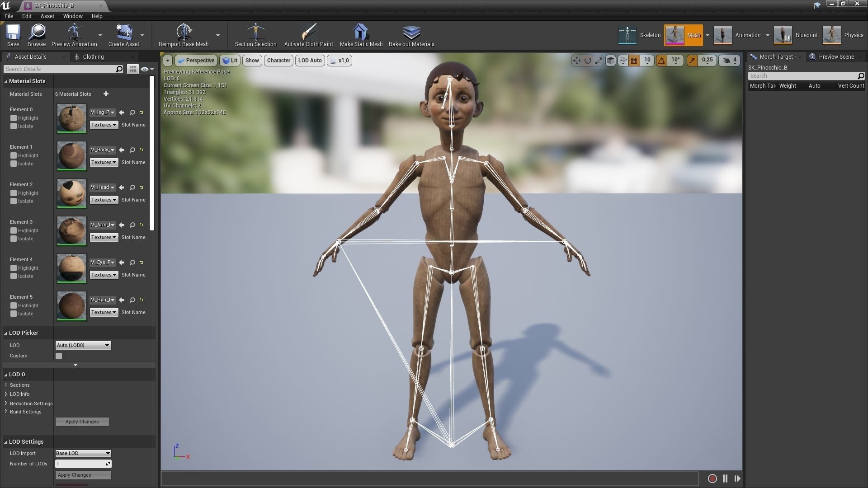Enable Isolate for Element 0
This screenshot has height=488, width=868.
pyautogui.click(x=14, y=126)
